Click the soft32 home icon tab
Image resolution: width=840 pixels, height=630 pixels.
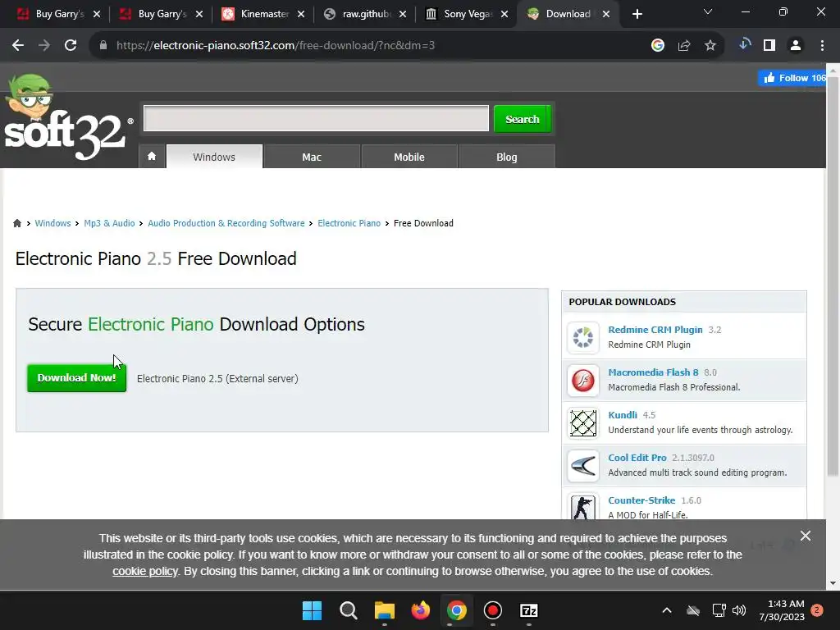pos(152,157)
